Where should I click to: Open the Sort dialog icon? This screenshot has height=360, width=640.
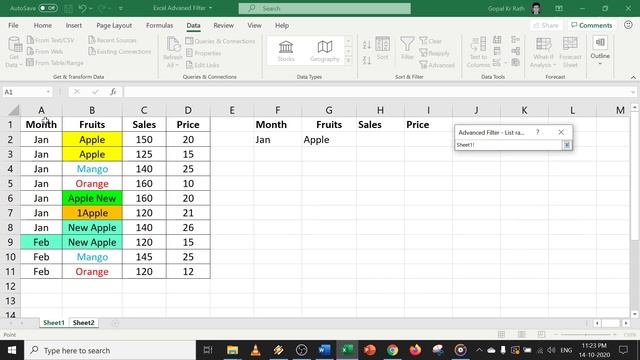coord(382,48)
